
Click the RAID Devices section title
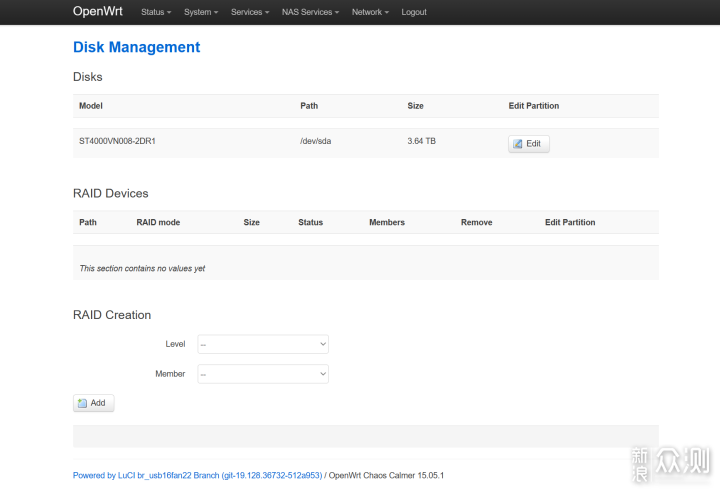tap(111, 193)
